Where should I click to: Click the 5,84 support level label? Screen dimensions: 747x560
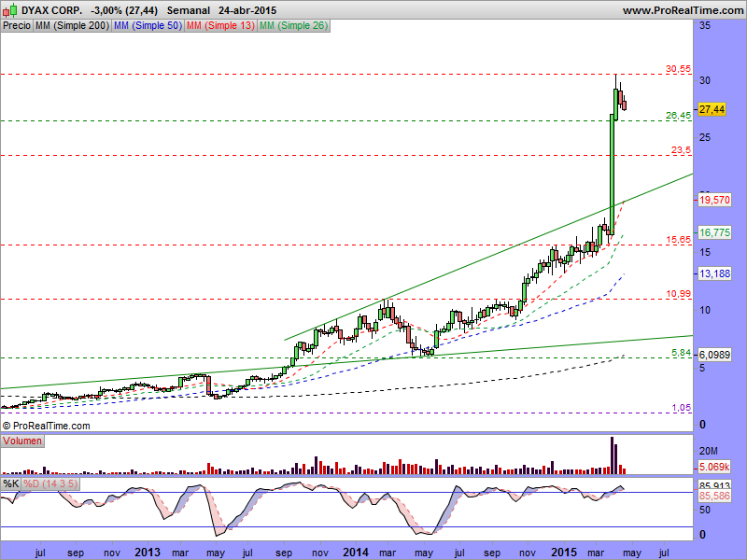(681, 353)
